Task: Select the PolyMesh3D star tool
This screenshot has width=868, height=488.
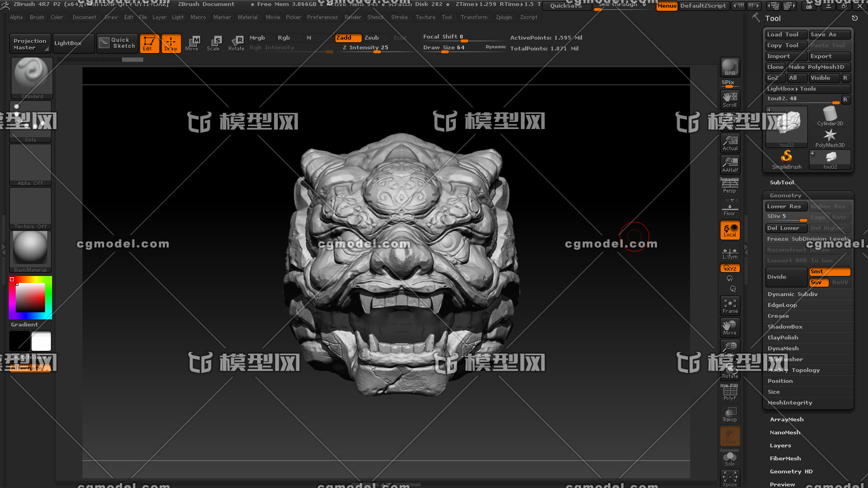Action: 830,138
